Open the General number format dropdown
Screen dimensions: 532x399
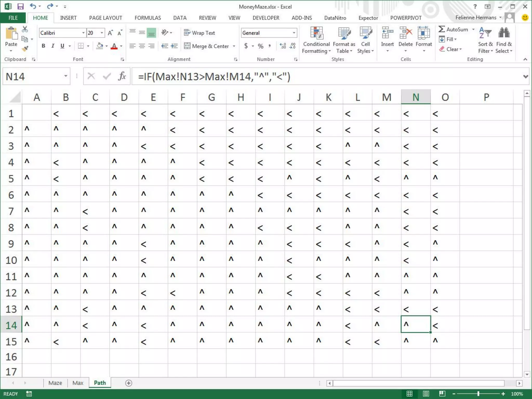click(294, 33)
